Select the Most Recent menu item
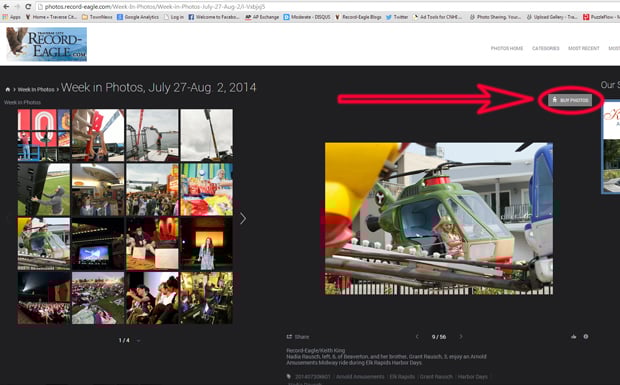Viewport: 620px width, 385px height. coord(584,48)
